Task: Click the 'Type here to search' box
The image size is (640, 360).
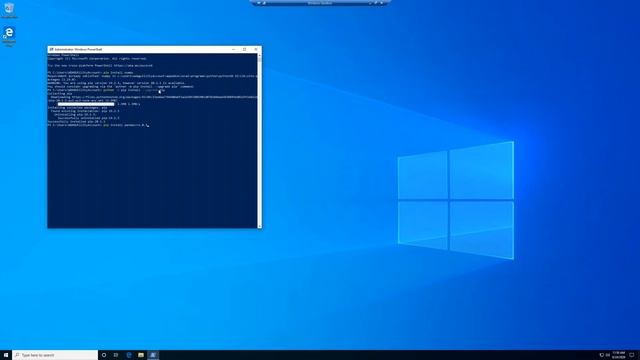Action: (x=55, y=355)
